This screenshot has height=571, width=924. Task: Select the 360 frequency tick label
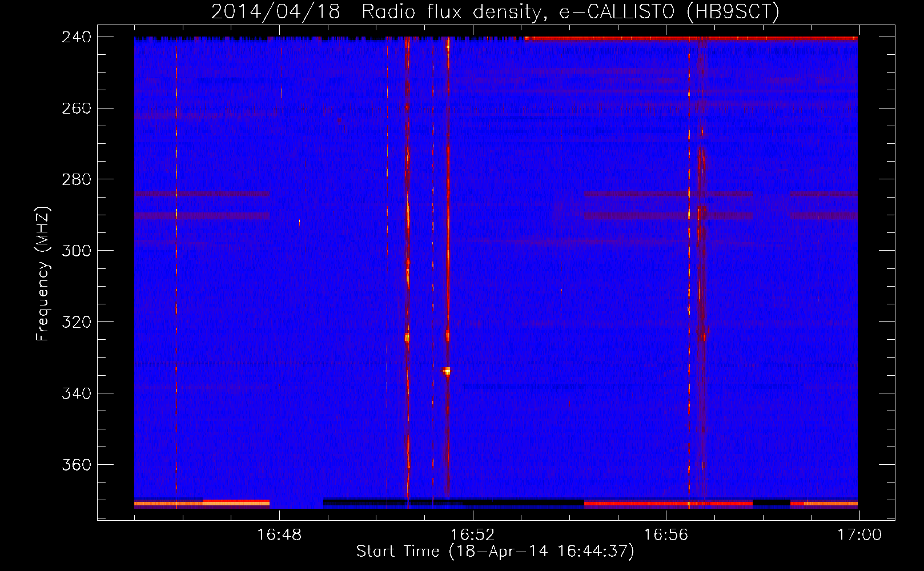(77, 465)
